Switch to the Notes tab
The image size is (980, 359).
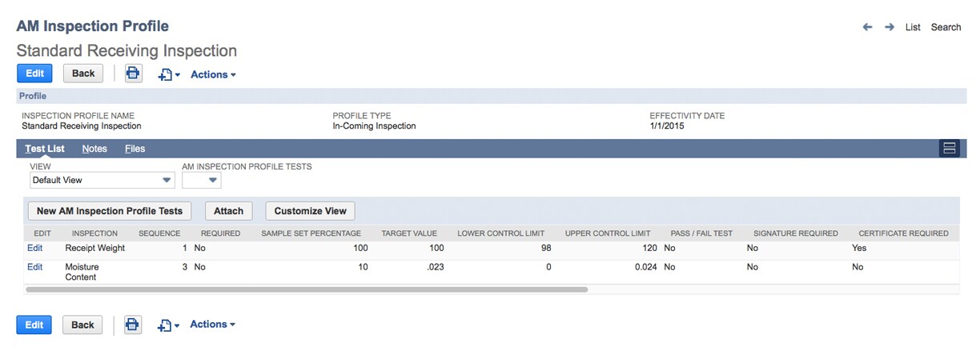point(94,149)
